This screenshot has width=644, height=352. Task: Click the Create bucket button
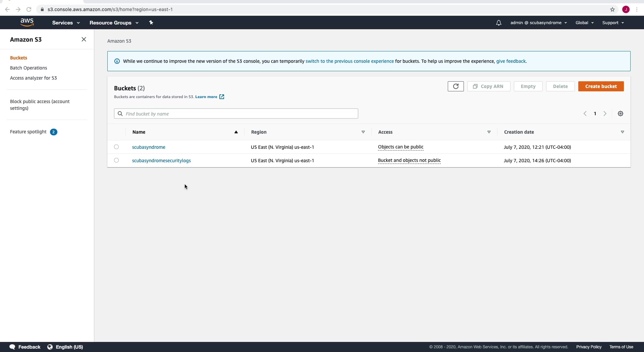point(601,86)
